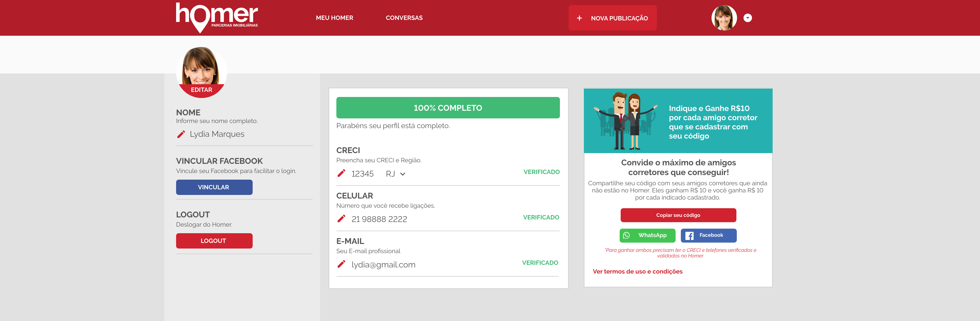Image resolution: width=980 pixels, height=321 pixels.
Task: Click the Facebook logo icon
Action: point(689,236)
